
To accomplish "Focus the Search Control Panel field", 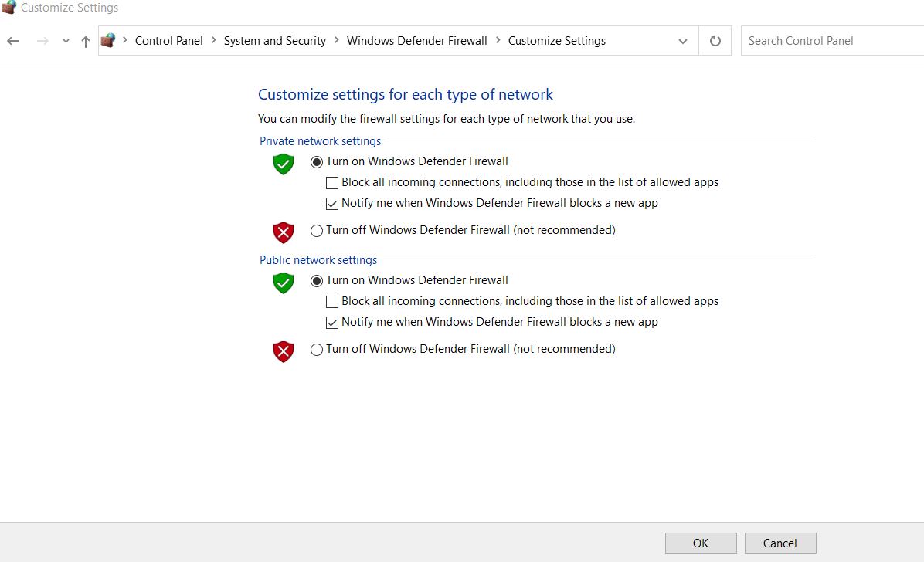I will click(832, 41).
